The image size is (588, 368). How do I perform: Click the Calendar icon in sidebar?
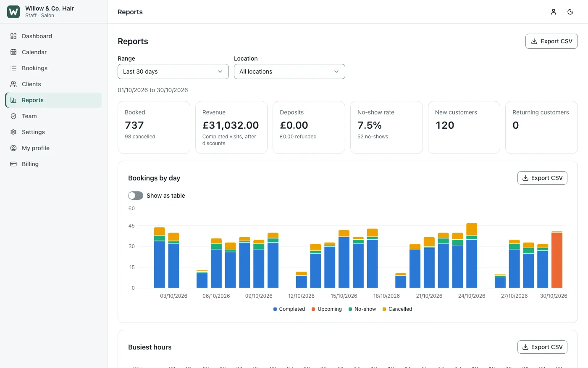[13, 52]
